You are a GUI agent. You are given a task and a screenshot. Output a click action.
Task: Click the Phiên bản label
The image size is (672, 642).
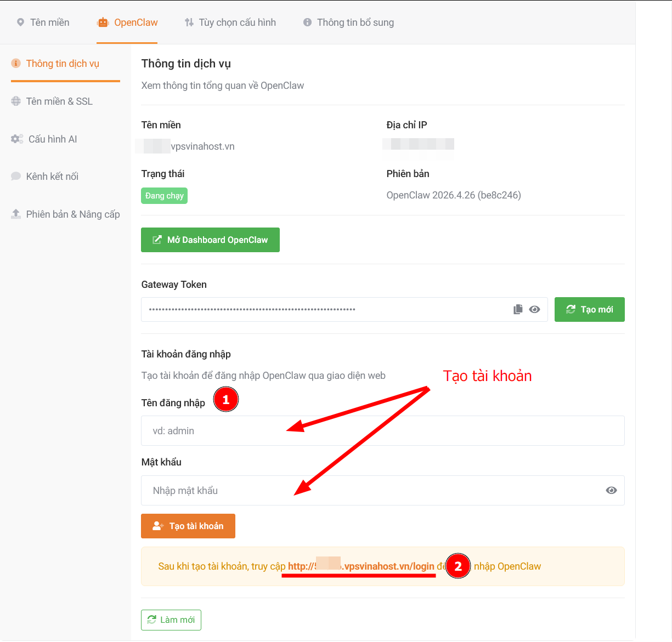click(408, 174)
